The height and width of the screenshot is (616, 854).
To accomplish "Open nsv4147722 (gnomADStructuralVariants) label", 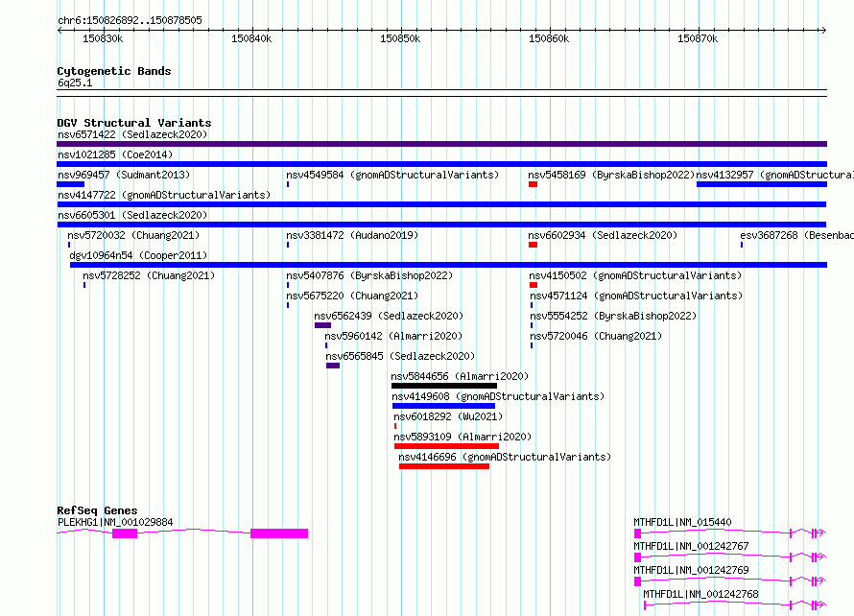I will tap(164, 195).
